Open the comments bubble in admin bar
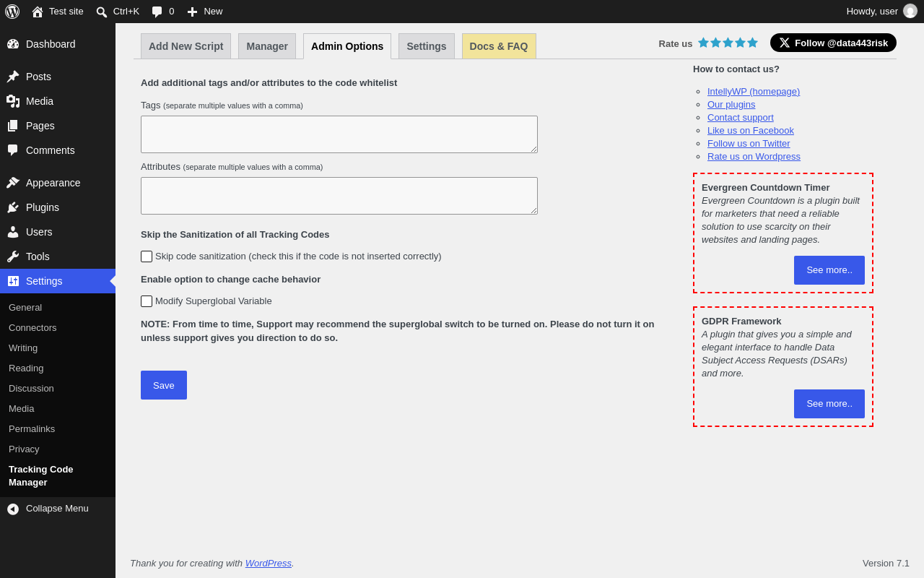 tap(157, 12)
